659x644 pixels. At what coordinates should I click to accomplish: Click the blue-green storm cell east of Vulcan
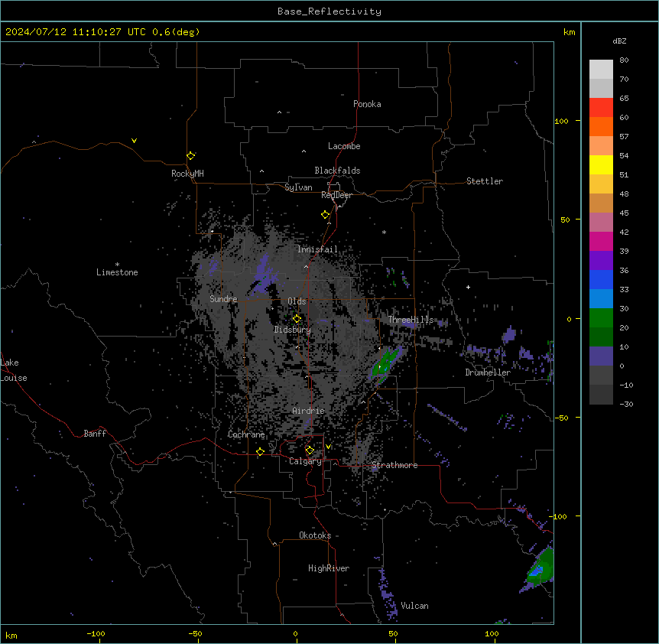540,568
